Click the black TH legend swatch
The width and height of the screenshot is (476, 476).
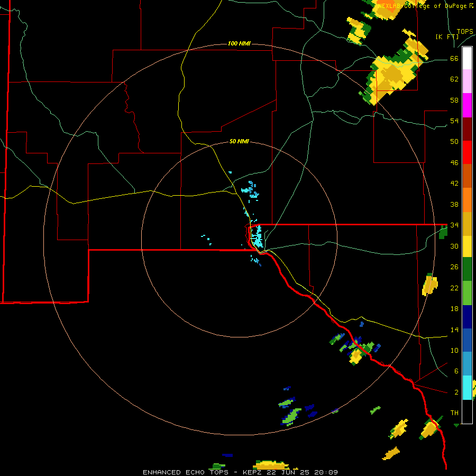[467, 411]
